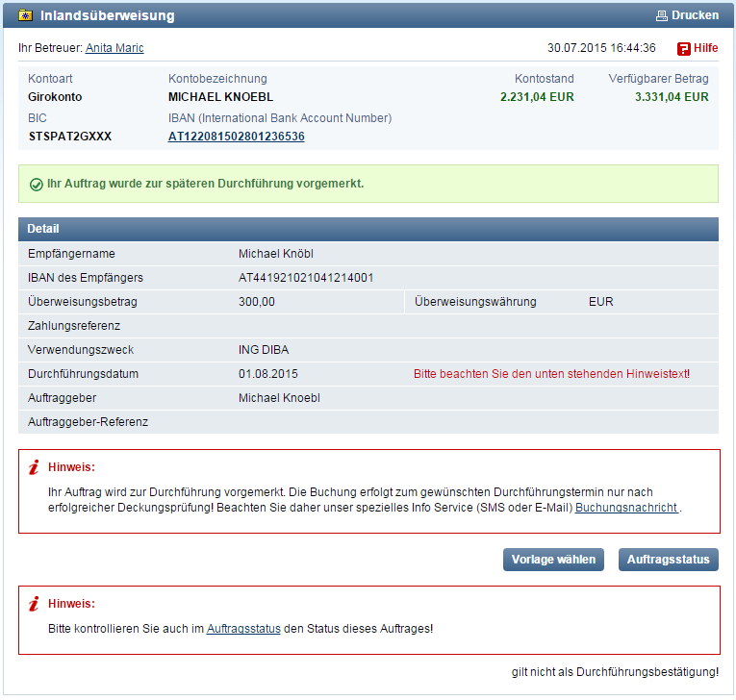
Task: Click the Detail section header
Action: point(368,229)
